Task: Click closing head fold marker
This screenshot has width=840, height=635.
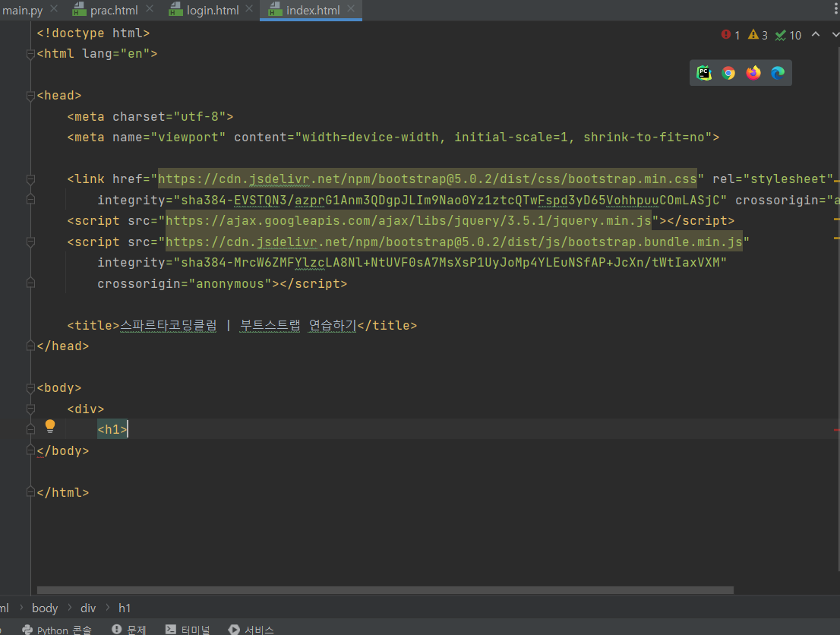Action: (30, 346)
